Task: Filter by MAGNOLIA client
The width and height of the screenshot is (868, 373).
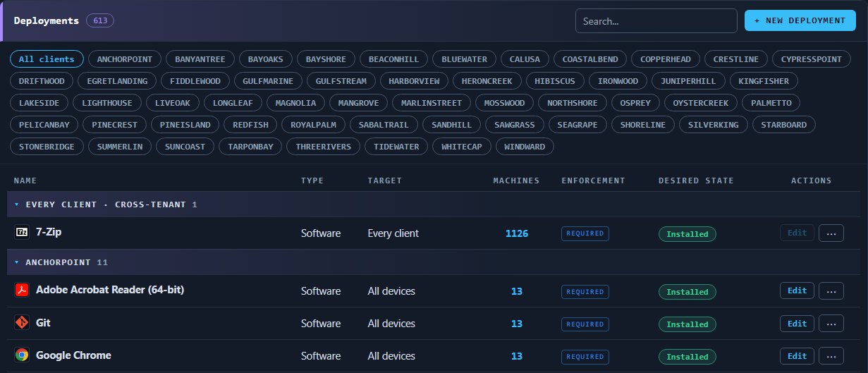Action: tap(295, 103)
